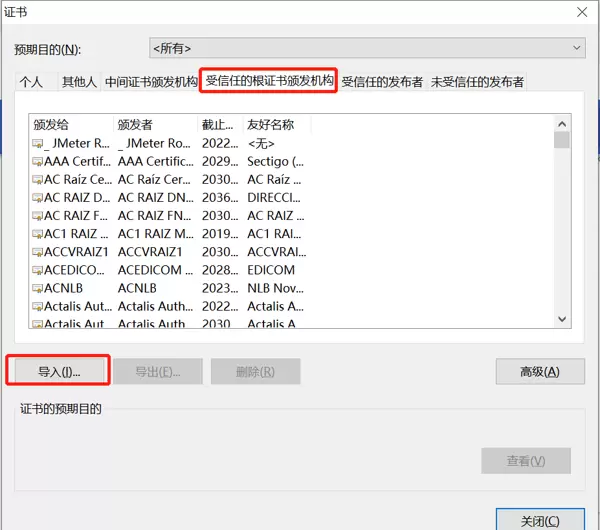
Task: Open the 预期目的 dropdown list
Action: point(576,48)
